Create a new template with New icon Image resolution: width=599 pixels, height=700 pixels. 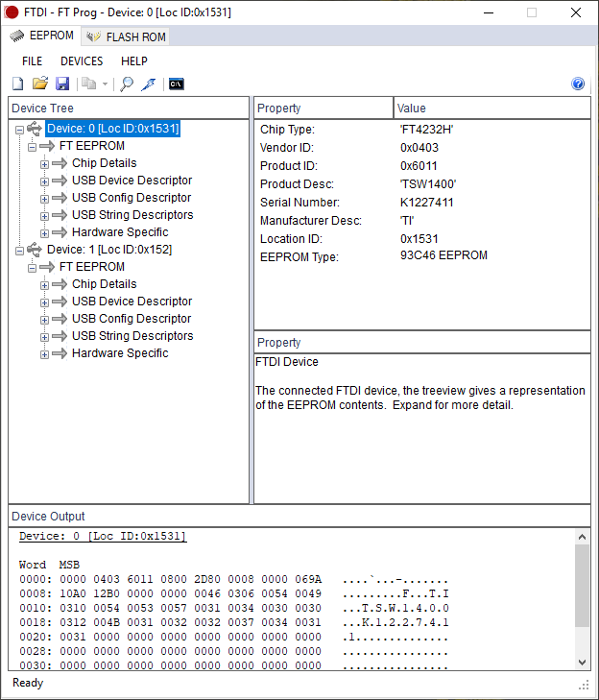tap(18, 84)
